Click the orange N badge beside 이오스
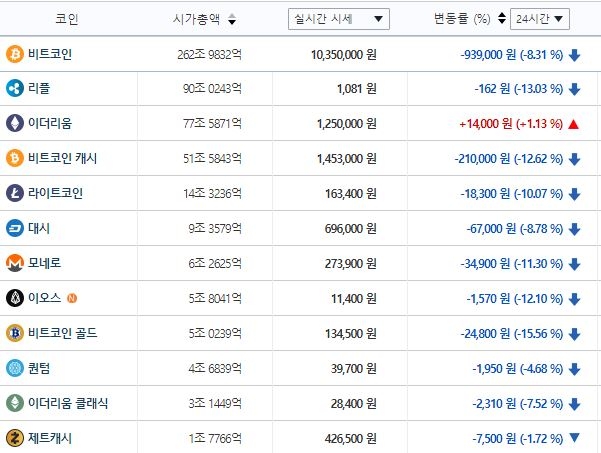 [72, 298]
